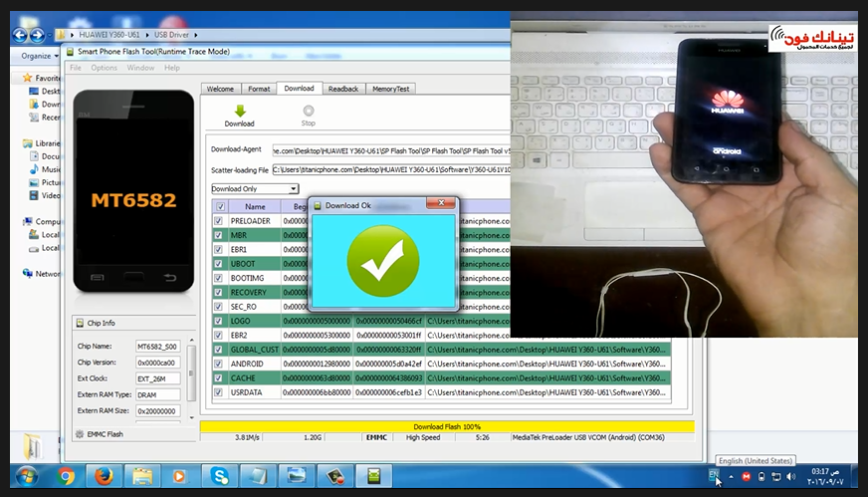Open the Organize dropdown in Explorer
The width and height of the screenshot is (868, 497).
pyautogui.click(x=40, y=56)
